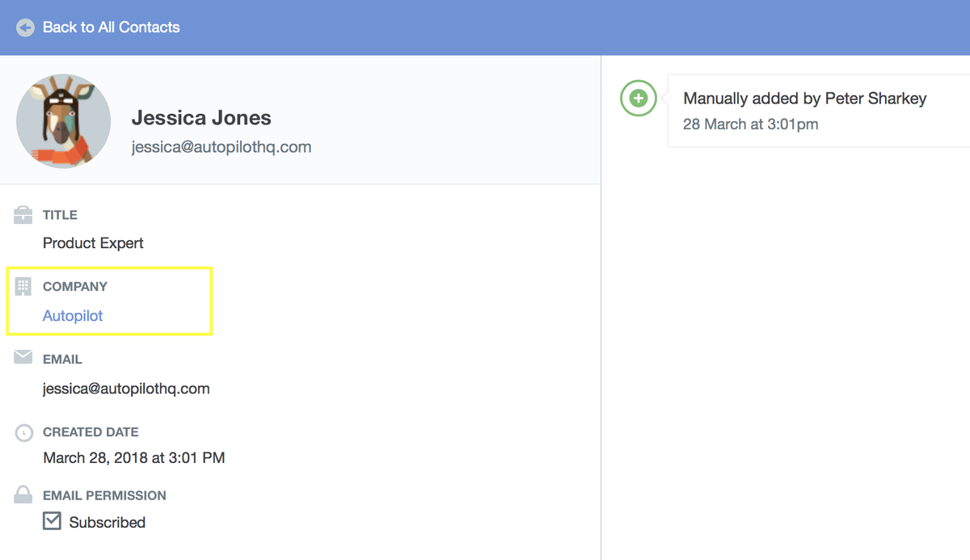Click the building icon beside COMPANY
The height and width of the screenshot is (560, 970).
tap(23, 286)
